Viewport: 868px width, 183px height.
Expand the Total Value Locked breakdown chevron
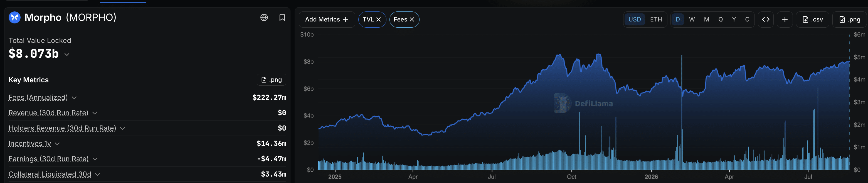coord(67,54)
